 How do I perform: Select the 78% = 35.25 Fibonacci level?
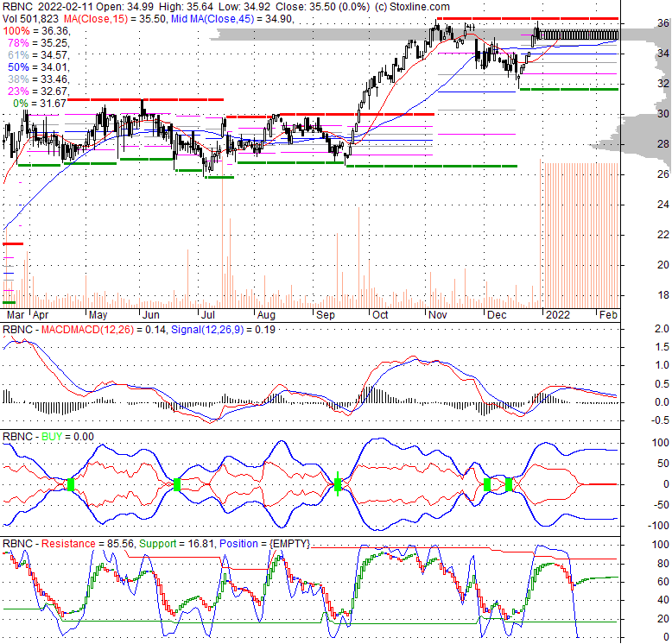39,43
